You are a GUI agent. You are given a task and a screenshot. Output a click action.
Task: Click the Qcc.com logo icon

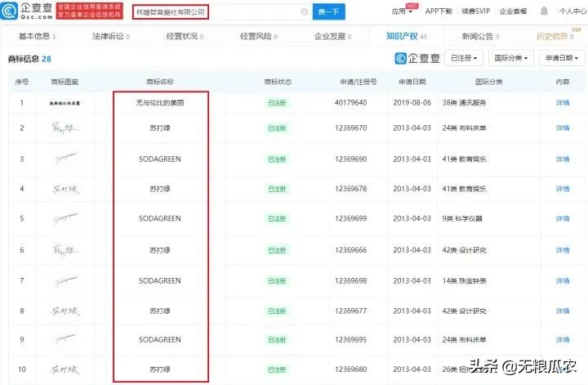click(9, 11)
